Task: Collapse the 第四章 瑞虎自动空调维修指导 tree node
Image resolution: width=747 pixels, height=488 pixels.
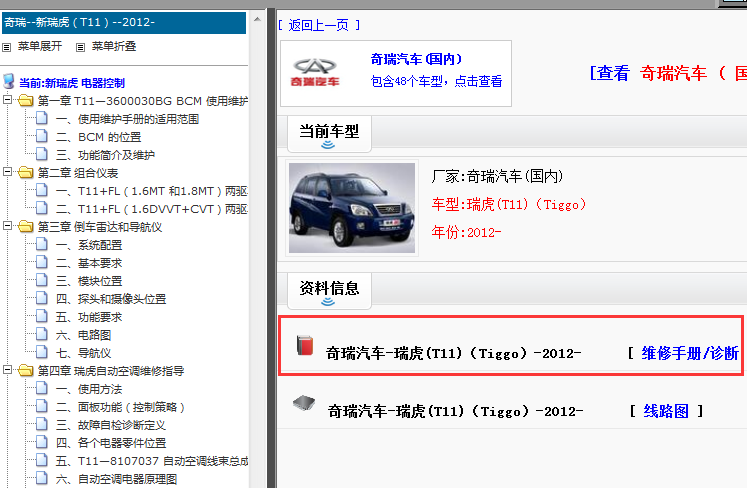Action: coord(7,370)
